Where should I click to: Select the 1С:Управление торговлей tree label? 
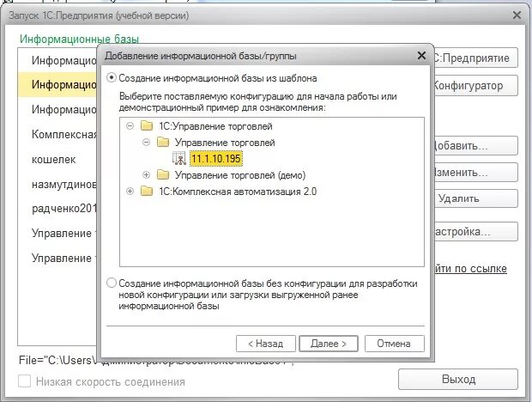coord(215,126)
